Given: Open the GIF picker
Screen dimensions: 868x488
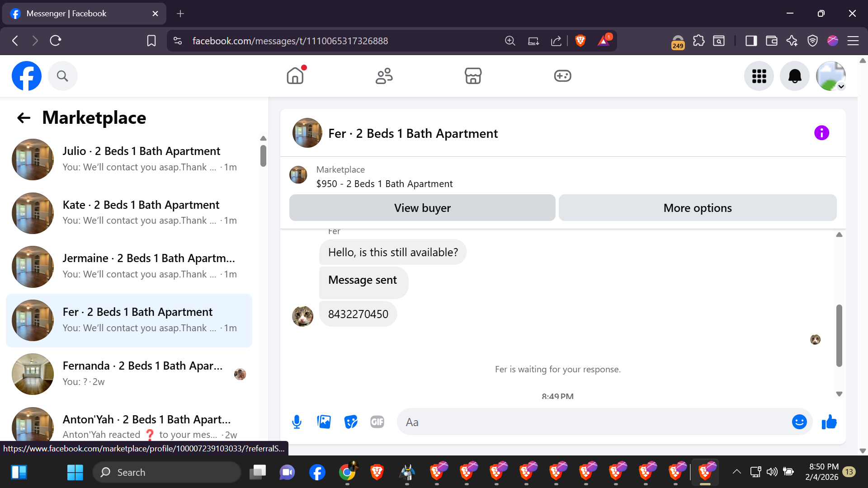Looking at the screenshot, I should (x=377, y=422).
